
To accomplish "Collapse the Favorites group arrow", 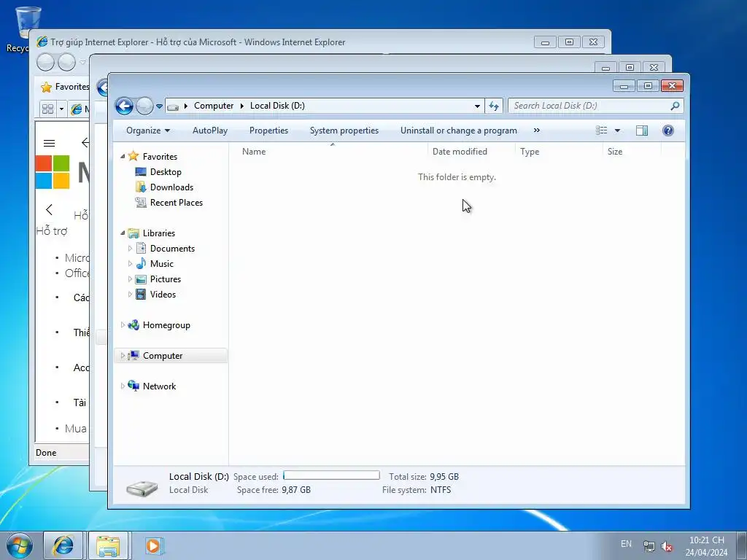I will [123, 156].
